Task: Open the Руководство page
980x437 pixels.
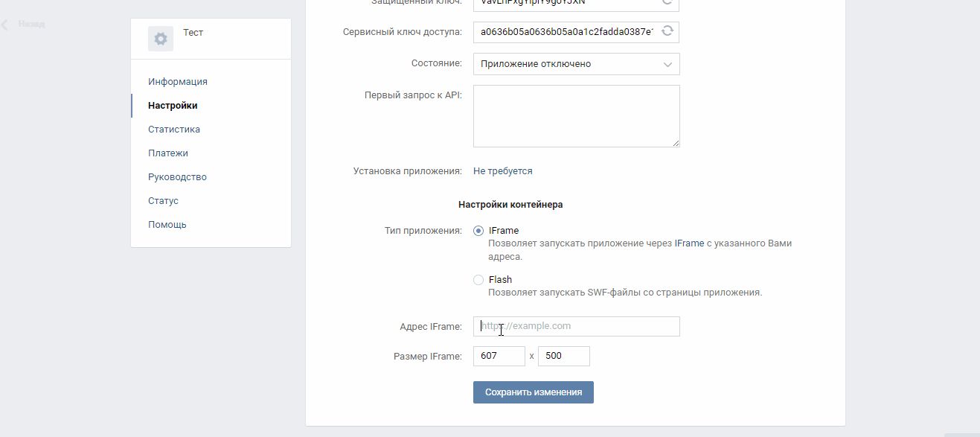Action: pyautogui.click(x=177, y=177)
